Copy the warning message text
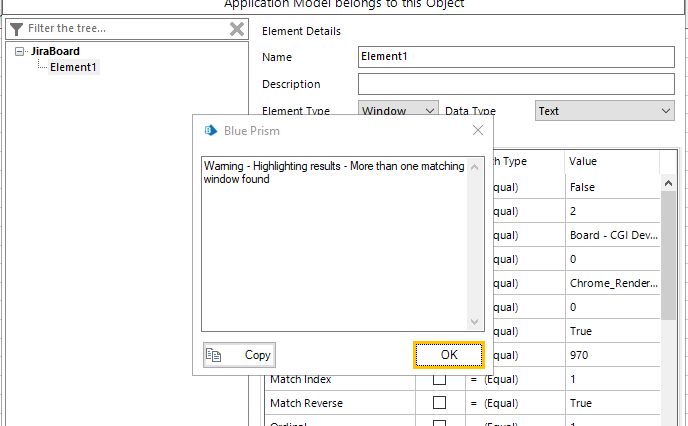 point(239,355)
